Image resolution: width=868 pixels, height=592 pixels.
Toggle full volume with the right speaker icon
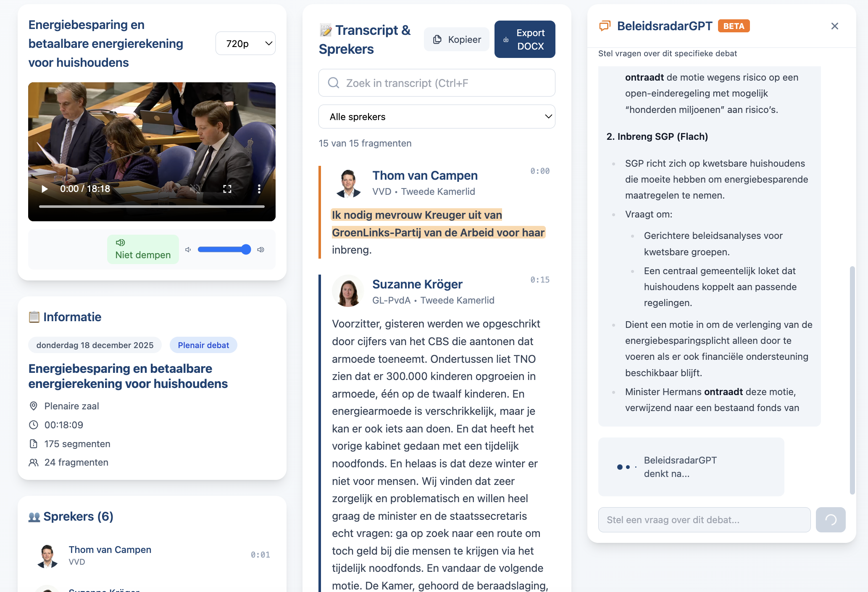click(x=260, y=249)
